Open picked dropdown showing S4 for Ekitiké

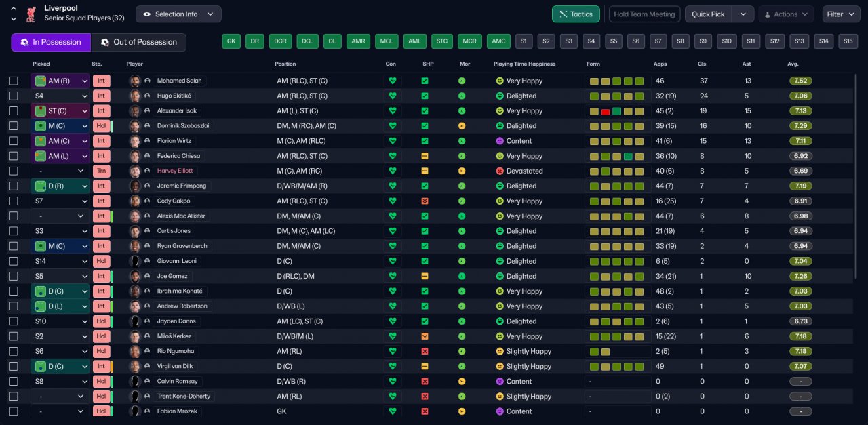pyautogui.click(x=60, y=96)
